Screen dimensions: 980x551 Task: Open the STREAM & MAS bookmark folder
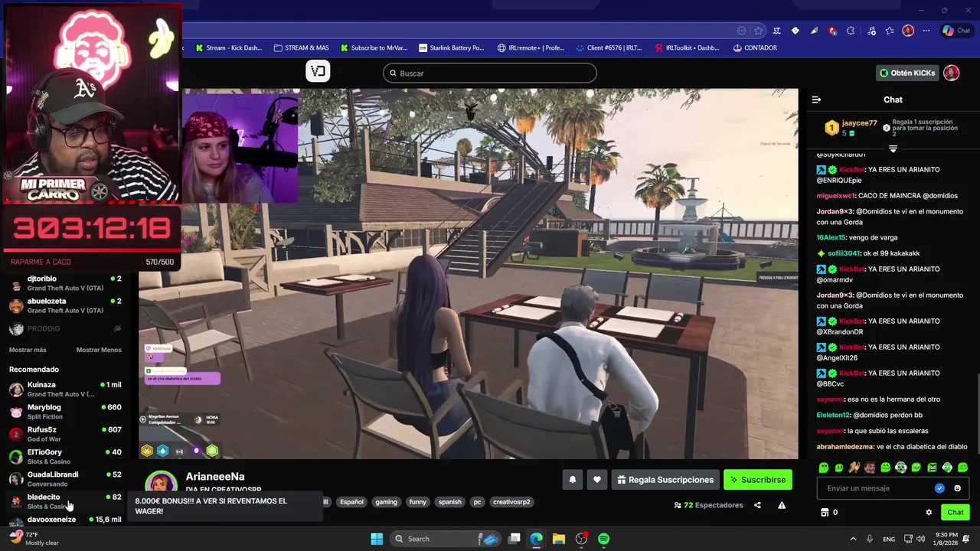point(301,47)
